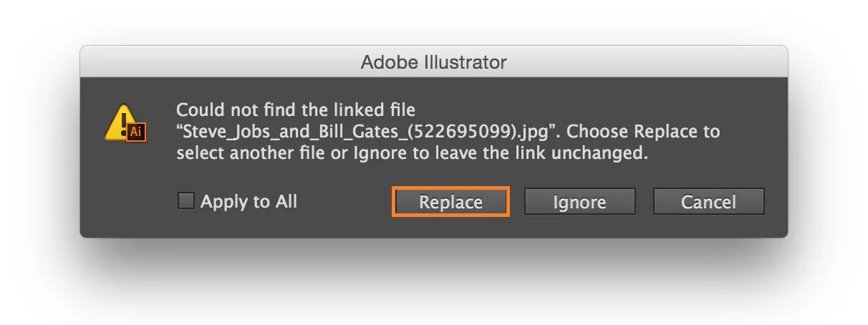Click the Adobe Illustrator dialog title
The height and width of the screenshot is (325, 868).
coord(433,62)
